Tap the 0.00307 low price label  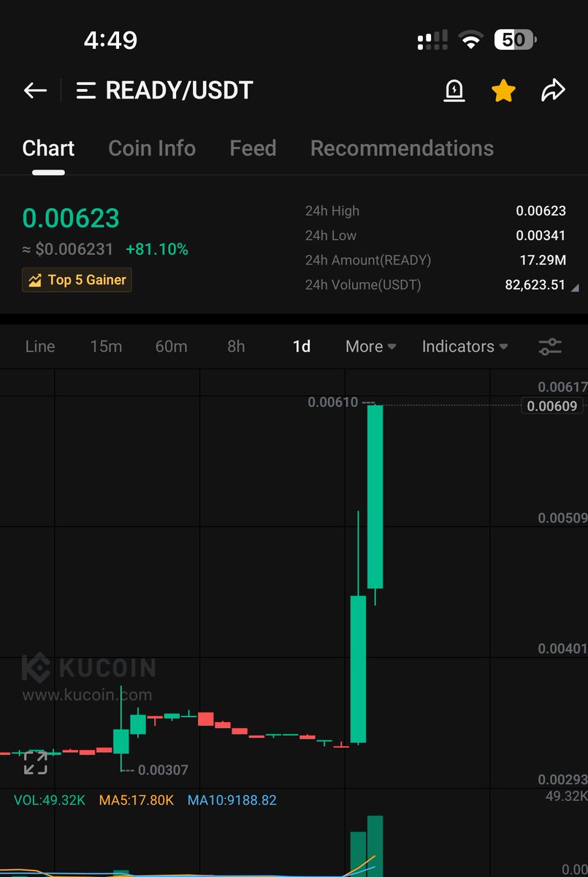pos(163,770)
